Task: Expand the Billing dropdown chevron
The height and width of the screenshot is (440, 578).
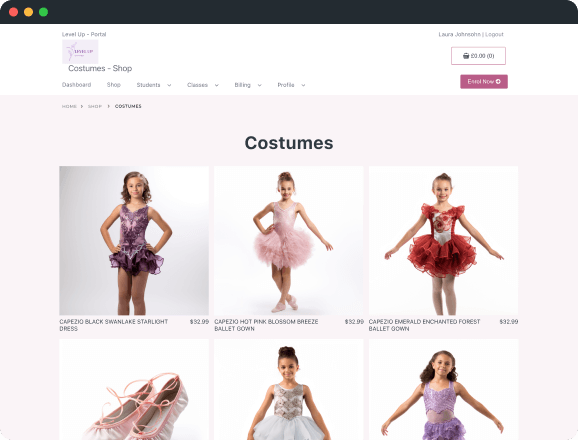Action: (260, 85)
